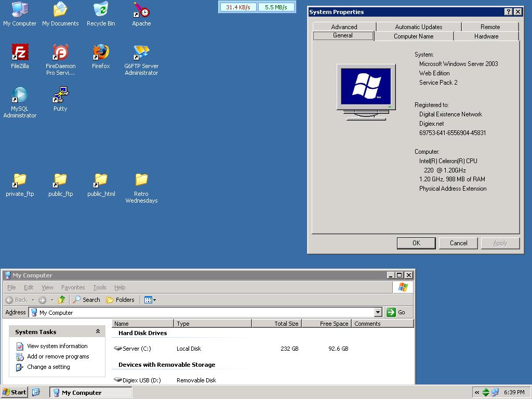Open the Tools menu
Viewport: 532px width, 399px height.
click(x=100, y=287)
